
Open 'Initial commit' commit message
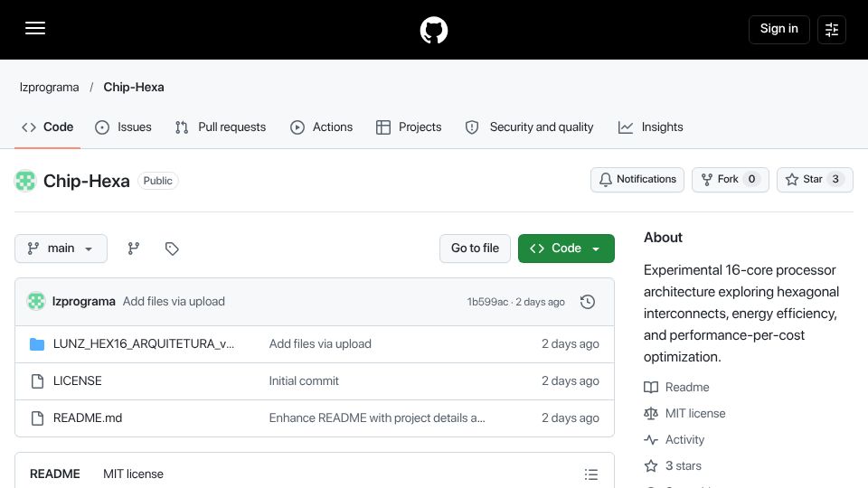[x=304, y=381]
